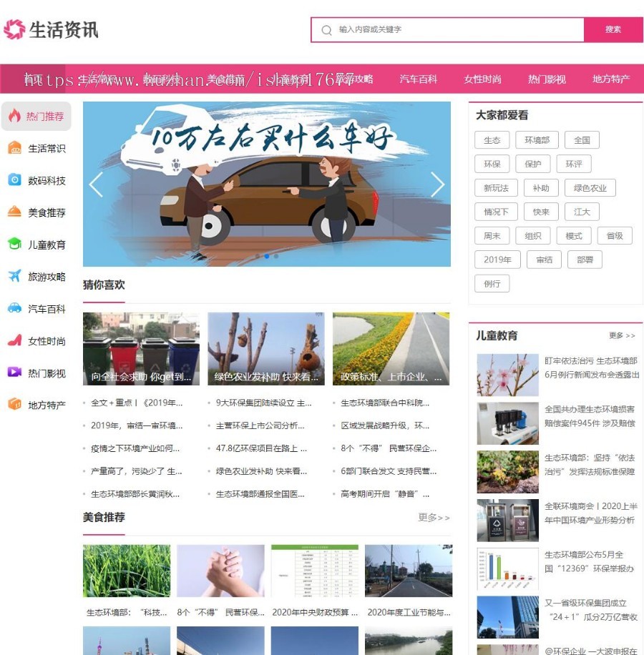Open article 疫情之下环境产业如何
This screenshot has height=655, width=644.
pos(135,448)
